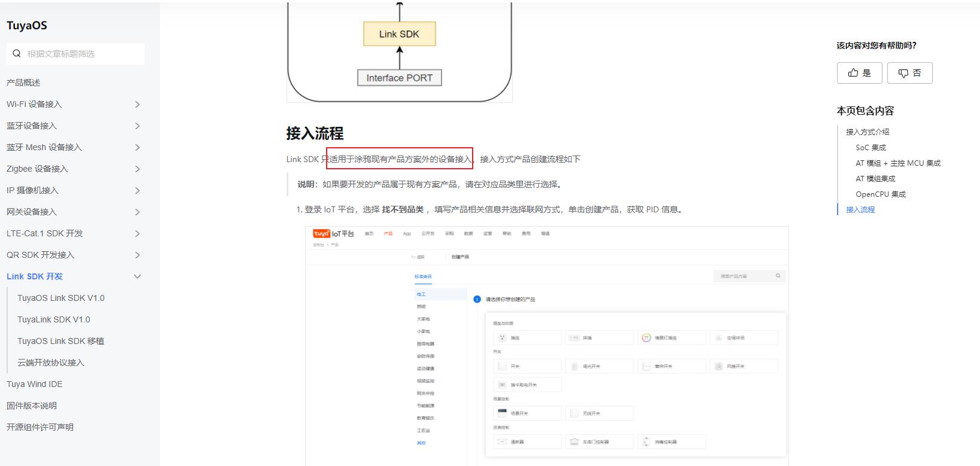Expand the QR SDK 开发接入 chevron
The width and height of the screenshot is (980, 466).
[x=138, y=255]
